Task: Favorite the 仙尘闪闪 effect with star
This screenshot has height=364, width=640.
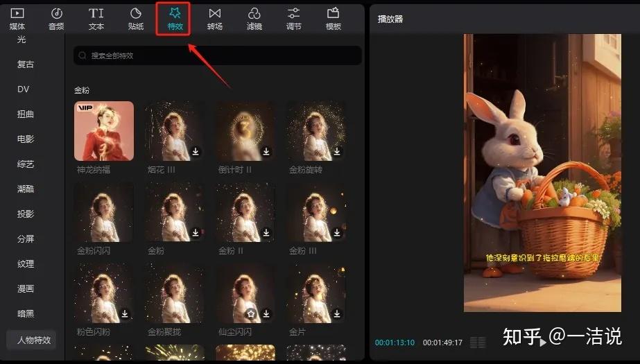Action: (250, 313)
